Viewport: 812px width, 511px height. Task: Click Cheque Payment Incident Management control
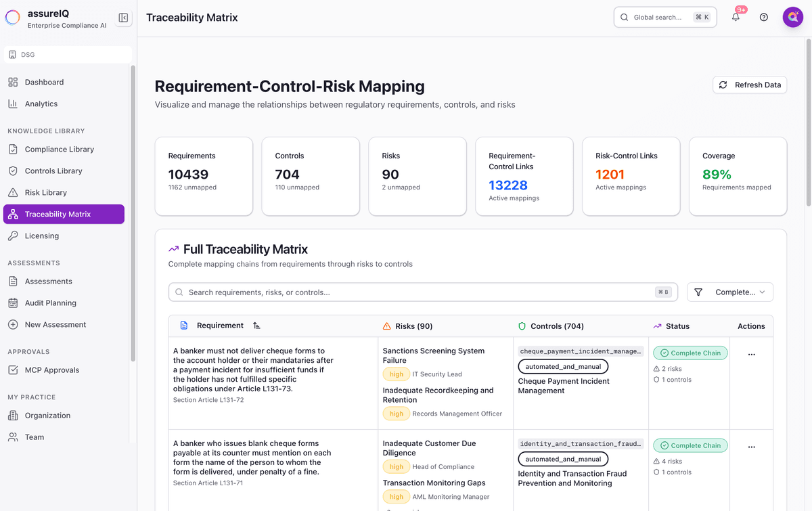click(564, 386)
